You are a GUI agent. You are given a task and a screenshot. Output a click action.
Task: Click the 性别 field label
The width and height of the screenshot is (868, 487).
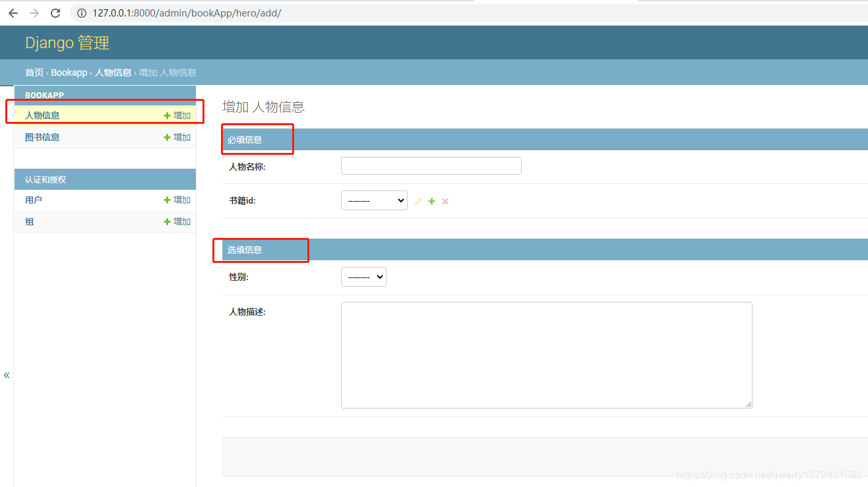point(239,277)
